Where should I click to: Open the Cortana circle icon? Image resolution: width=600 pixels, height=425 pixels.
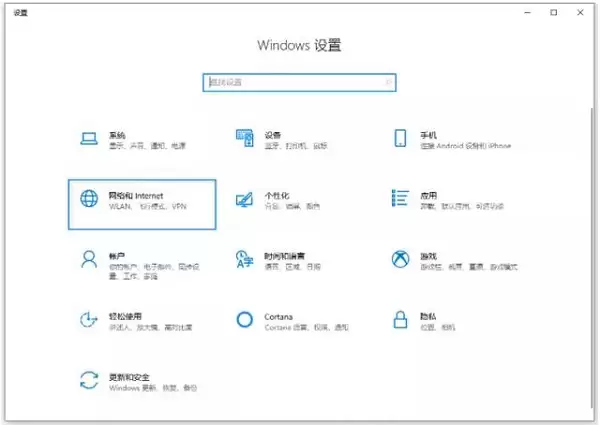click(245, 320)
